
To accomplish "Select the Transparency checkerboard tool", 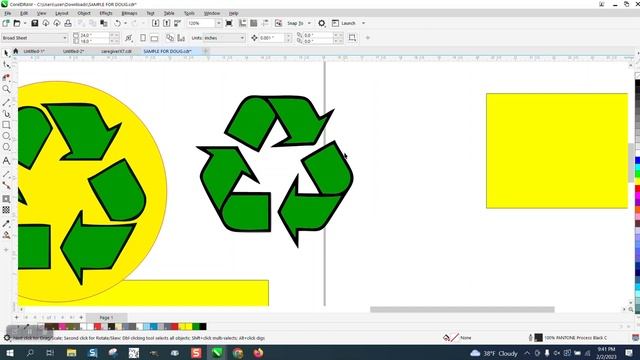I will click(6, 210).
